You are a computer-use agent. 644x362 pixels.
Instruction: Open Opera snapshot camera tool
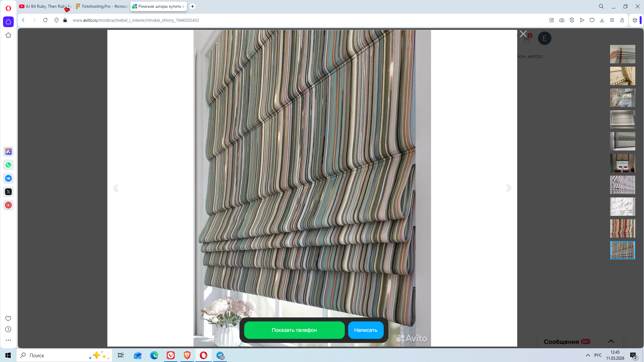pos(562,20)
